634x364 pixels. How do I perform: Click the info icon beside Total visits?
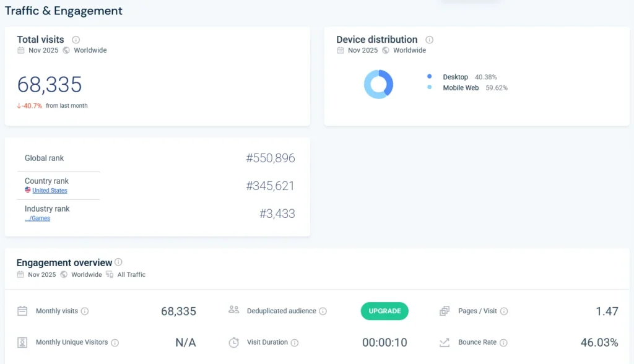[76, 40]
